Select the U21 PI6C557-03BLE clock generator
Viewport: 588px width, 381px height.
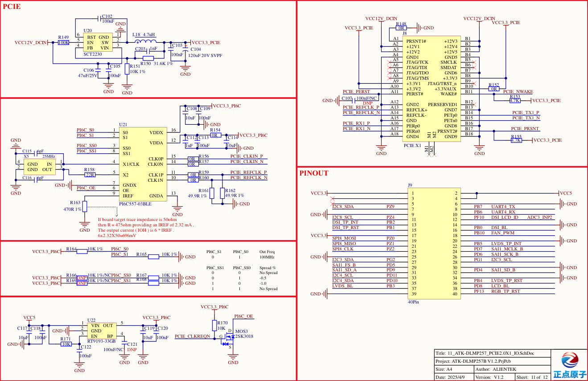pyautogui.click(x=143, y=164)
